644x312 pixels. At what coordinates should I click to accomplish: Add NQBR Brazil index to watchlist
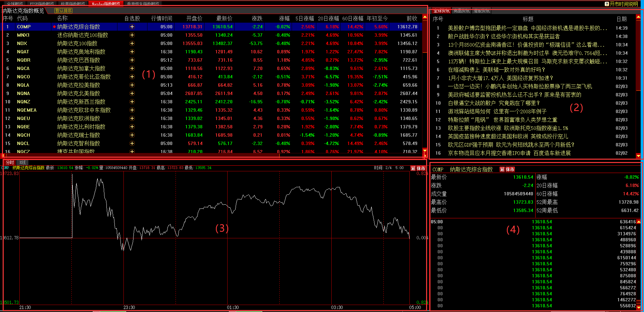click(132, 60)
